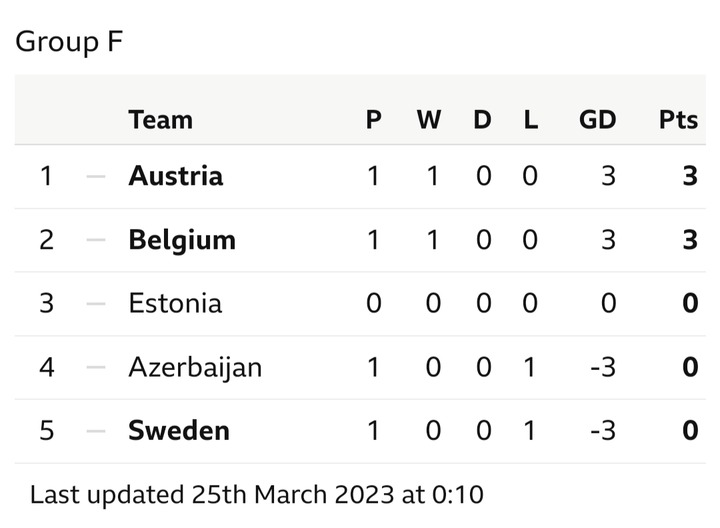Click the Last updated timestamp text
The image size is (720, 528).
click(x=257, y=495)
